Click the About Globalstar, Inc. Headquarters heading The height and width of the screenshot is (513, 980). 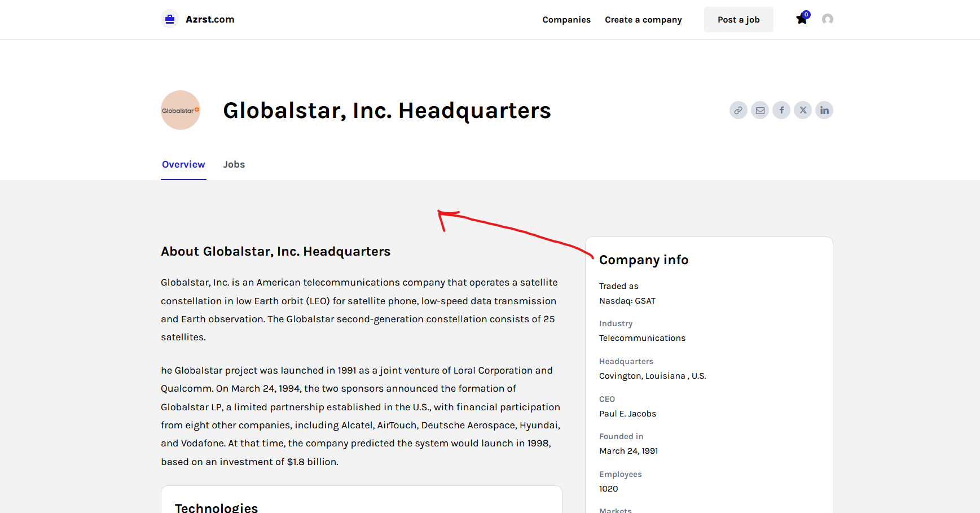[x=275, y=251]
